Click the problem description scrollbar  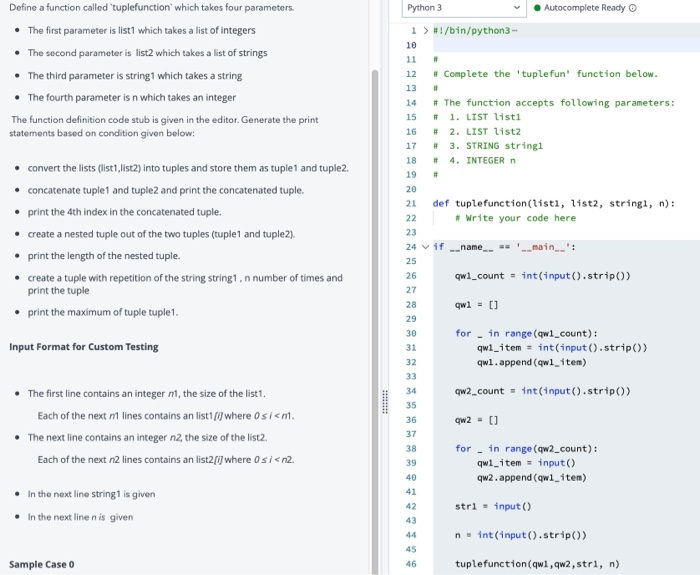point(375,321)
